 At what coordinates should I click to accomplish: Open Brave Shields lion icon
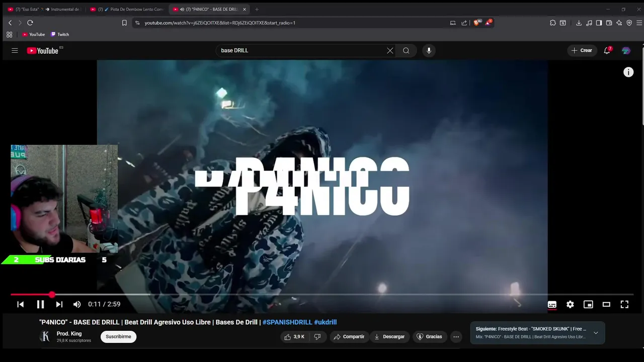tap(477, 23)
